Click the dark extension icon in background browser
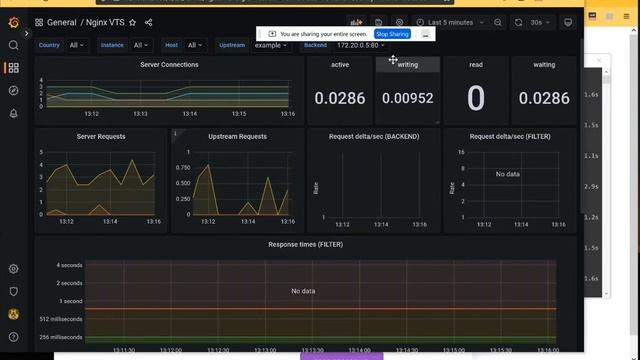 (x=592, y=16)
